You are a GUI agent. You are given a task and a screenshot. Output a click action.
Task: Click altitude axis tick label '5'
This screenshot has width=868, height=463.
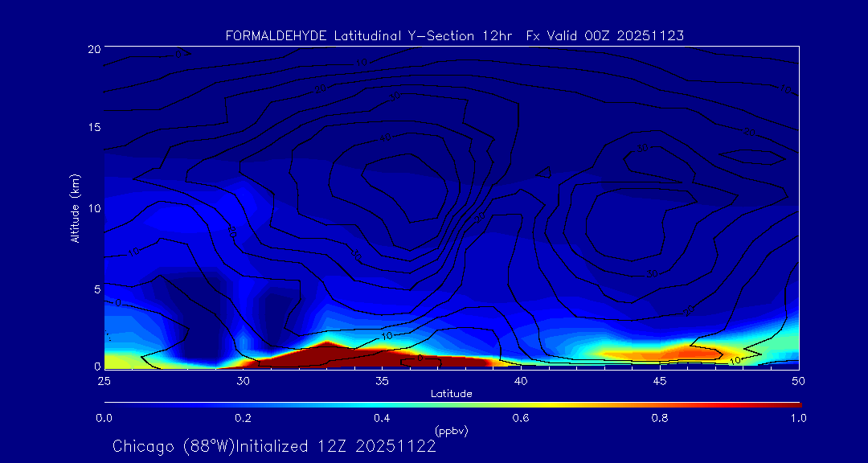[97, 289]
